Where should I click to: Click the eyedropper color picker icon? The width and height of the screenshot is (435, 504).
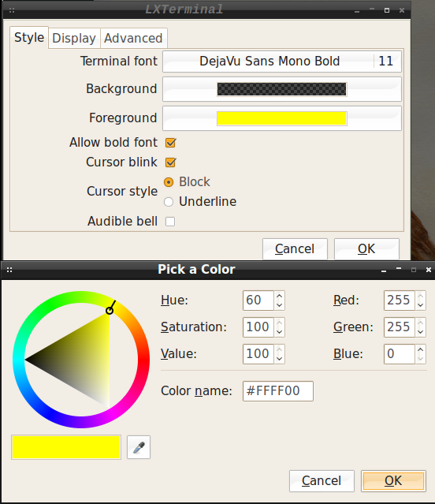(139, 447)
